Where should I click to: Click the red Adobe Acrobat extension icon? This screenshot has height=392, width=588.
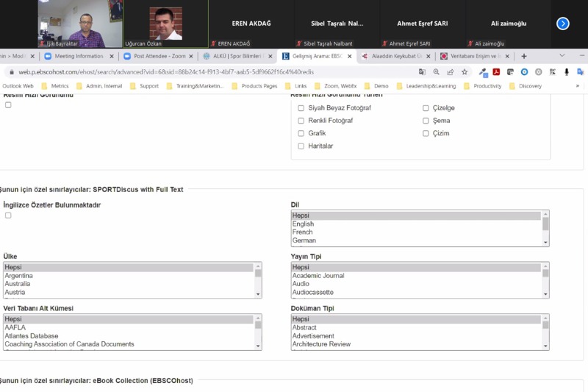pos(497,72)
